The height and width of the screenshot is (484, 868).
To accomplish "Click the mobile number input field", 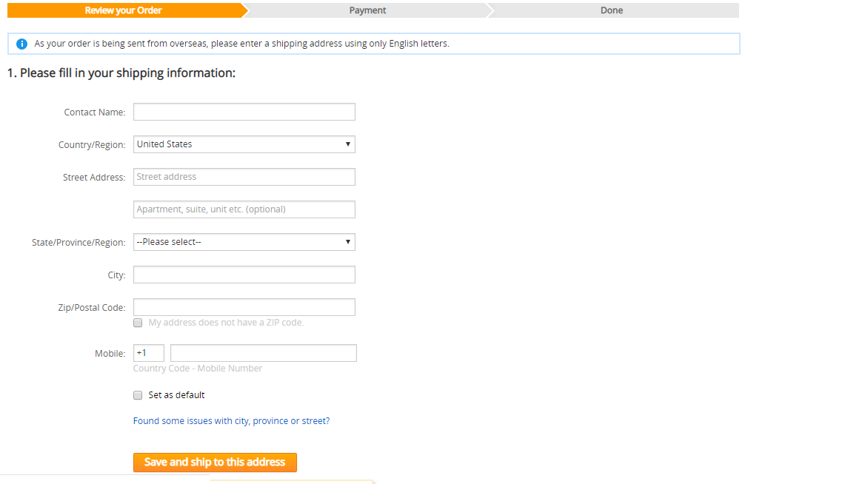I will pyautogui.click(x=263, y=353).
